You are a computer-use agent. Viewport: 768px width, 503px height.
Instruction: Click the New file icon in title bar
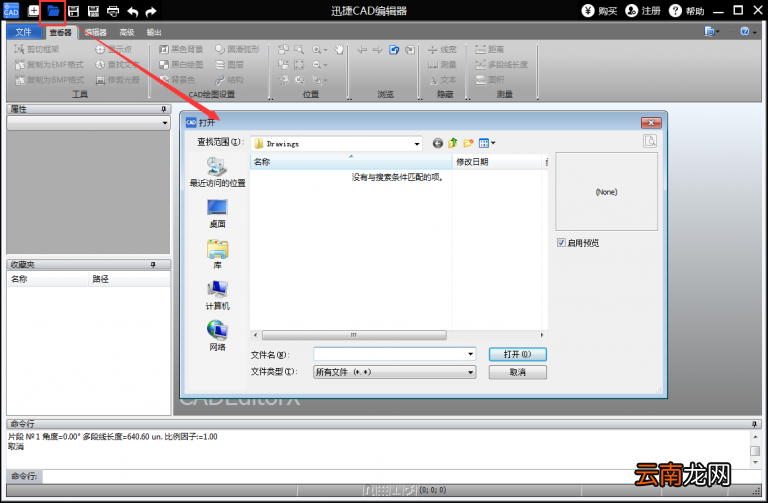(x=33, y=11)
